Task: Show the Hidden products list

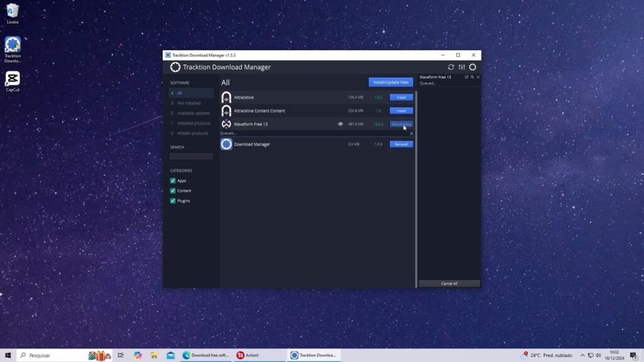Action: click(192, 133)
